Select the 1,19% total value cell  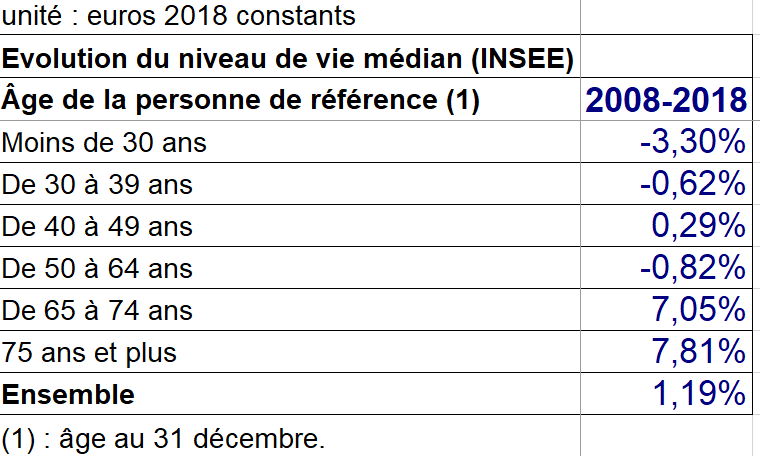pos(666,393)
